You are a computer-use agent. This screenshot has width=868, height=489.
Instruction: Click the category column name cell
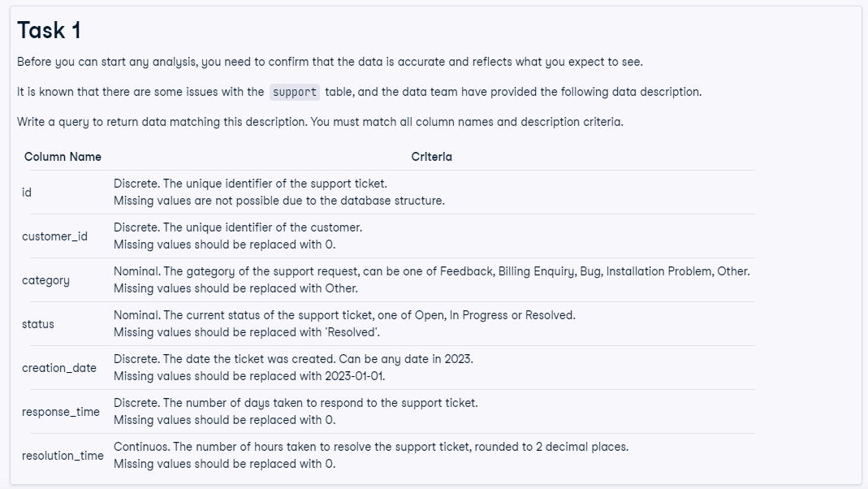pos(45,280)
